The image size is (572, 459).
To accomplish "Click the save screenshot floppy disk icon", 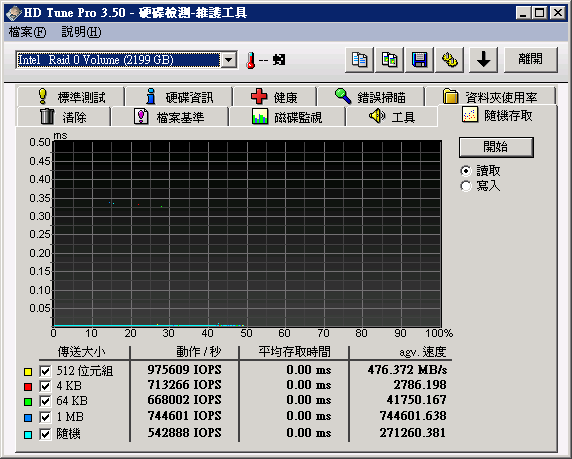I will coord(420,59).
